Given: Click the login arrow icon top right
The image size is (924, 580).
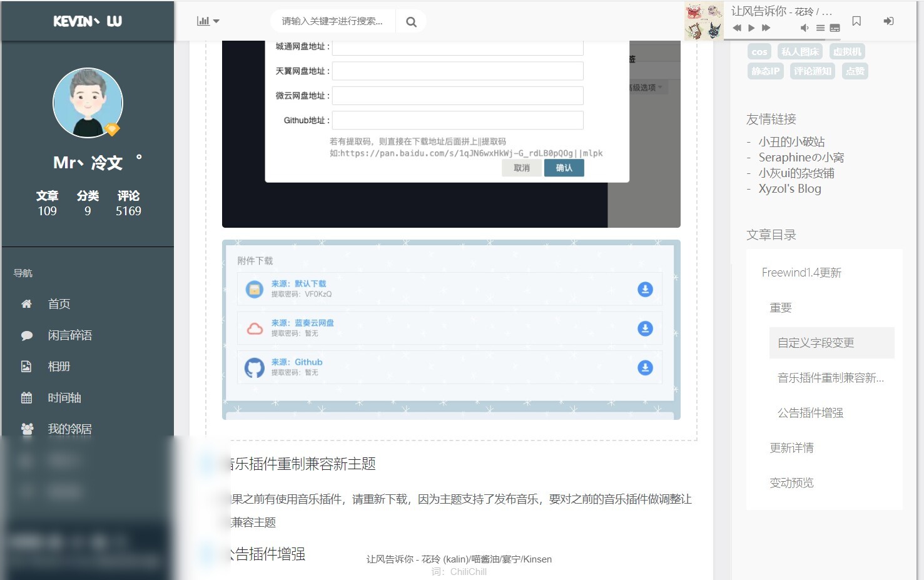Looking at the screenshot, I should click(888, 21).
